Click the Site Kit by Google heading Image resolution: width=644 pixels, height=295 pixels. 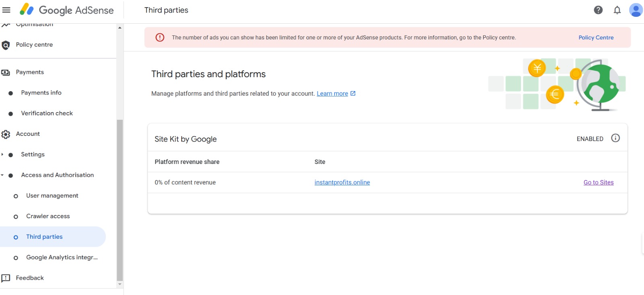(x=186, y=139)
